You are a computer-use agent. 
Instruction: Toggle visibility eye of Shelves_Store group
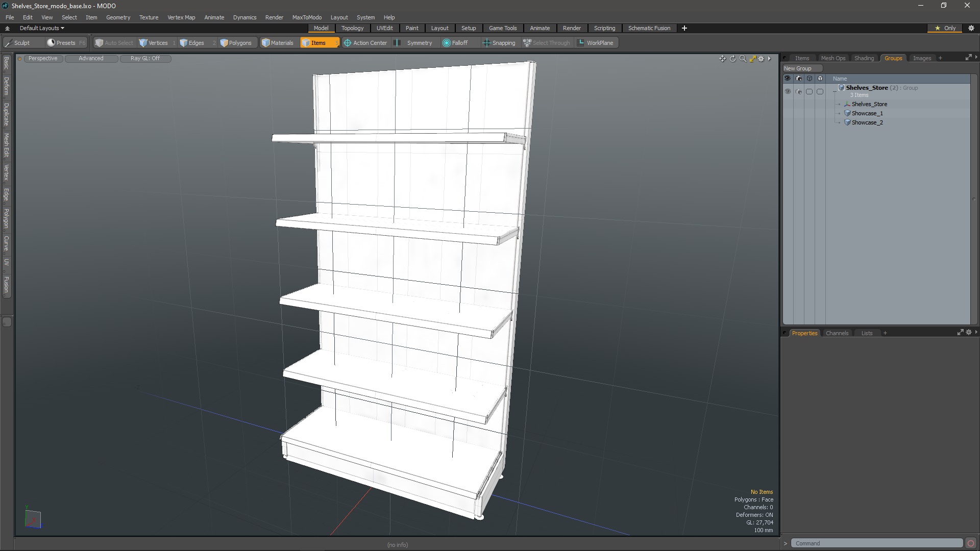pyautogui.click(x=788, y=91)
